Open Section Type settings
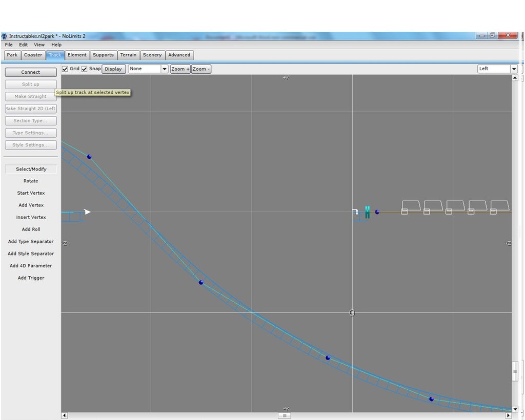525x420 pixels. (31, 121)
